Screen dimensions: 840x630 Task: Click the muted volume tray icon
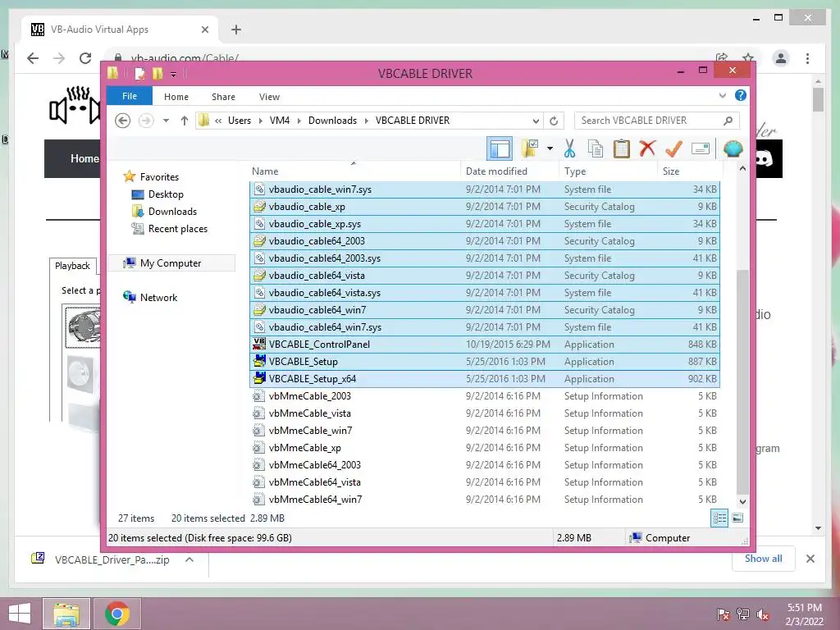click(x=763, y=614)
